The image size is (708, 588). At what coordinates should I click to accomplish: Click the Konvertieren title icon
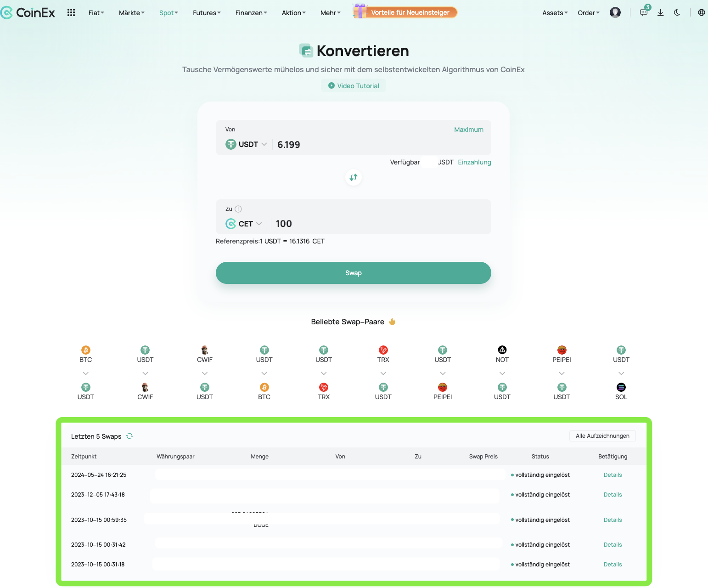click(306, 51)
